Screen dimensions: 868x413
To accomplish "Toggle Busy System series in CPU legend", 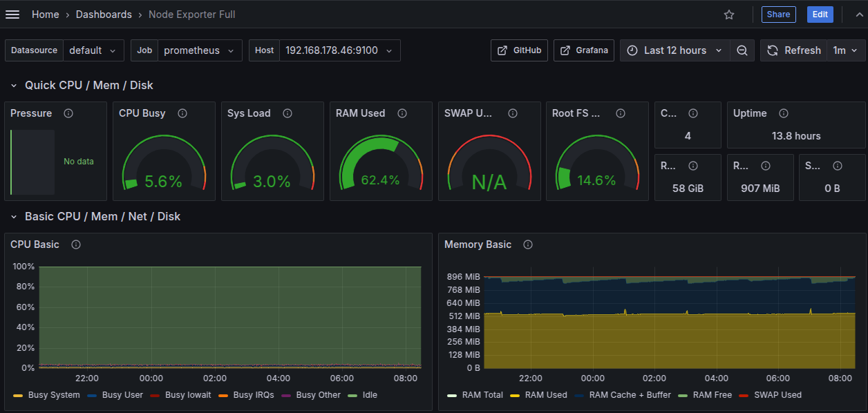I will [53, 395].
